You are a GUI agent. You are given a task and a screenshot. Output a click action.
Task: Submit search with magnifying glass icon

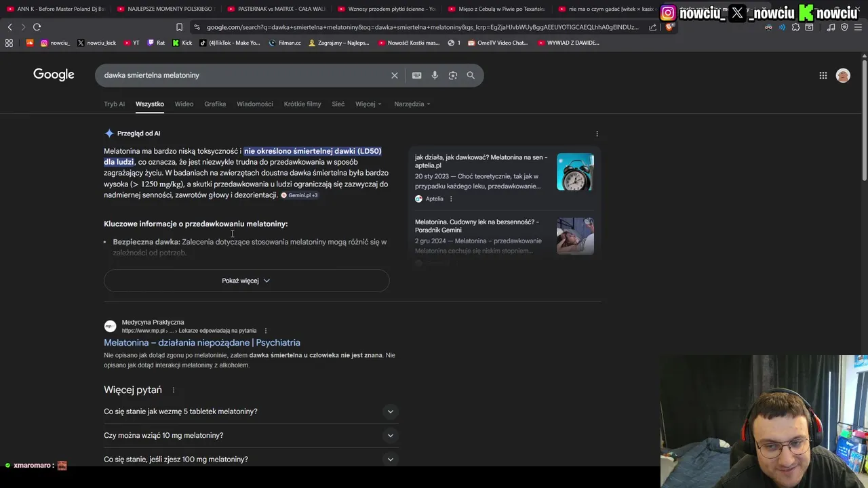pos(471,75)
